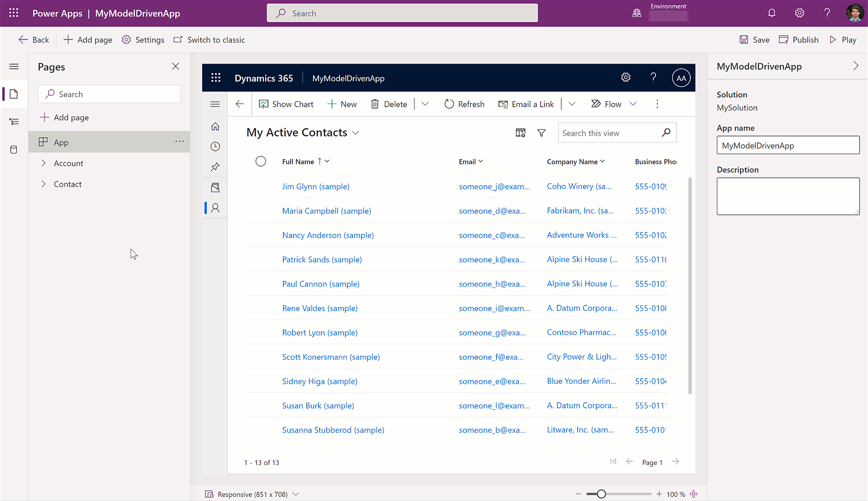
Task: Open the Data source icon in left rail
Action: (x=14, y=149)
